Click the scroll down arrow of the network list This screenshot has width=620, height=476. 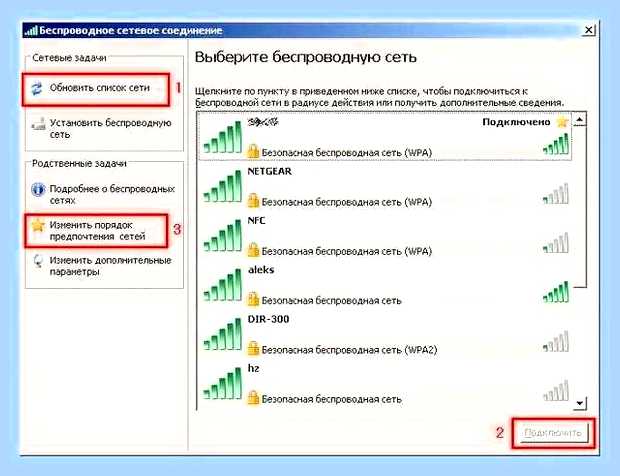tap(580, 403)
